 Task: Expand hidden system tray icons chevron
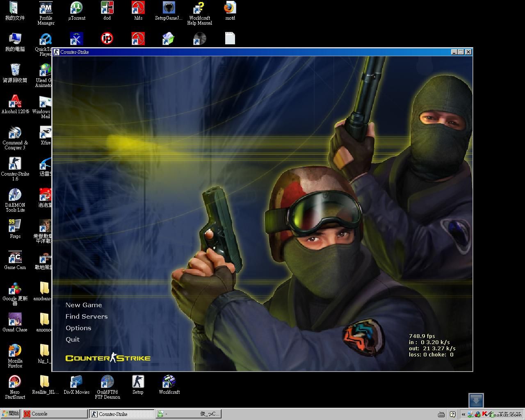(463, 414)
